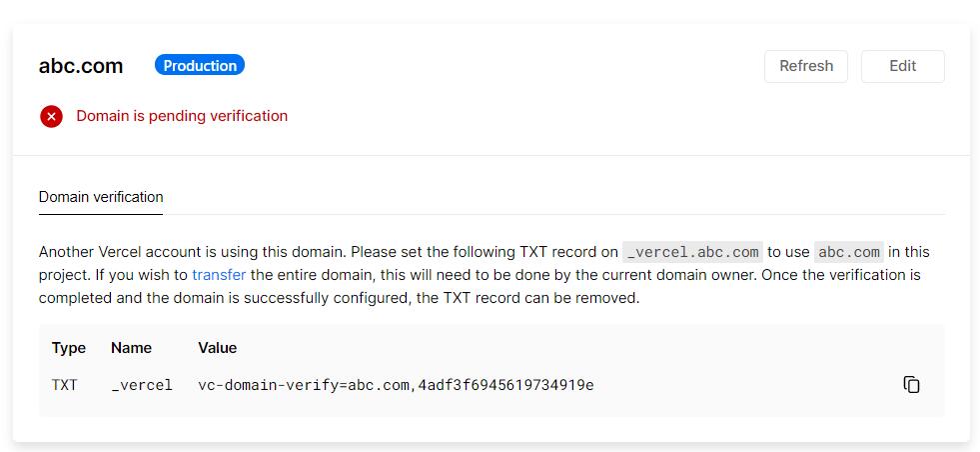The height and width of the screenshot is (452, 980).
Task: Follow the transfer link
Action: pos(219,275)
